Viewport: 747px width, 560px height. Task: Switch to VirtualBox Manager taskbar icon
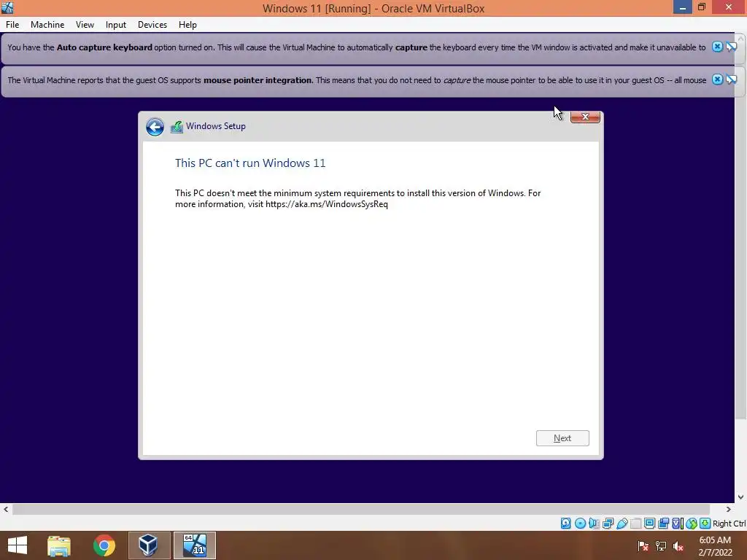click(149, 545)
